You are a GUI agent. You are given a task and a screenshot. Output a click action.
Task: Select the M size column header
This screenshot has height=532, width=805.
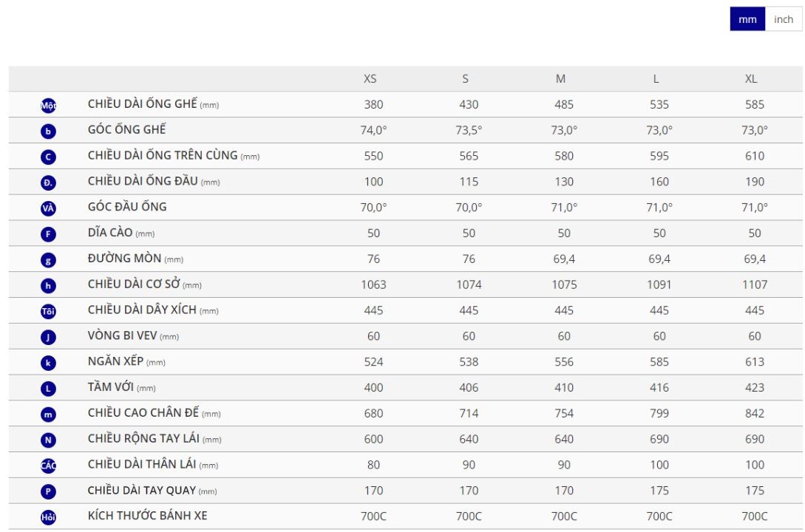[x=560, y=79]
